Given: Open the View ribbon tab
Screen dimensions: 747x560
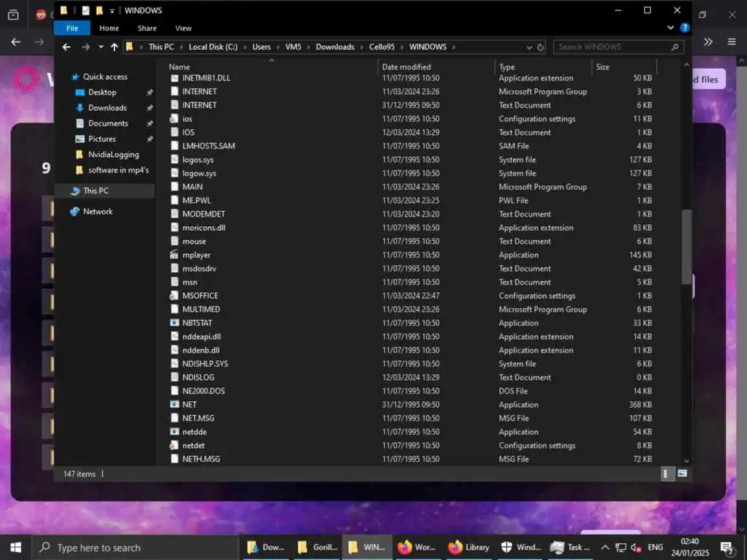Looking at the screenshot, I should 184,28.
